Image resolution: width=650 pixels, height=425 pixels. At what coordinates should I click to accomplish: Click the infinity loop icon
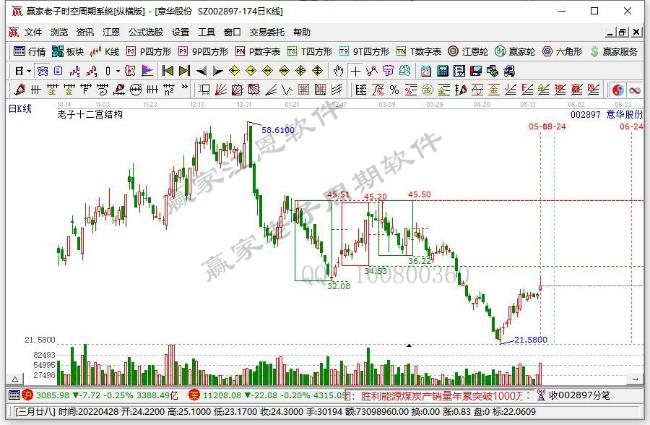click(x=635, y=89)
